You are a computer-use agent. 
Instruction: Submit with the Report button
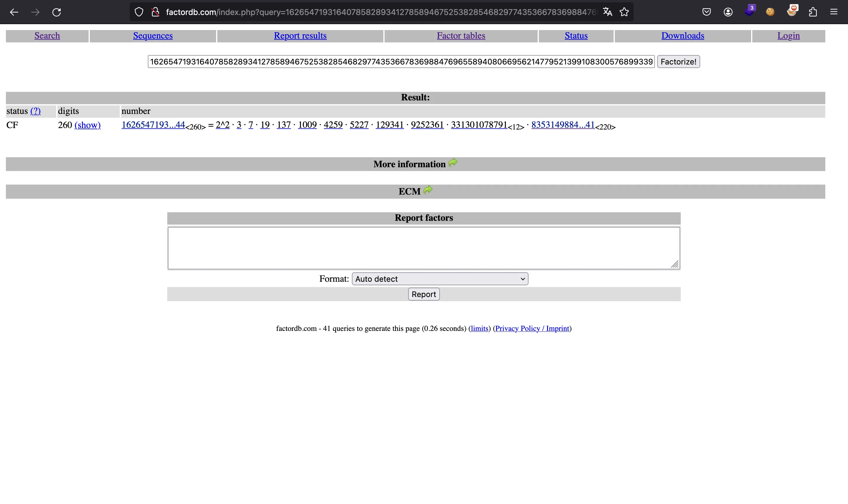coord(424,294)
